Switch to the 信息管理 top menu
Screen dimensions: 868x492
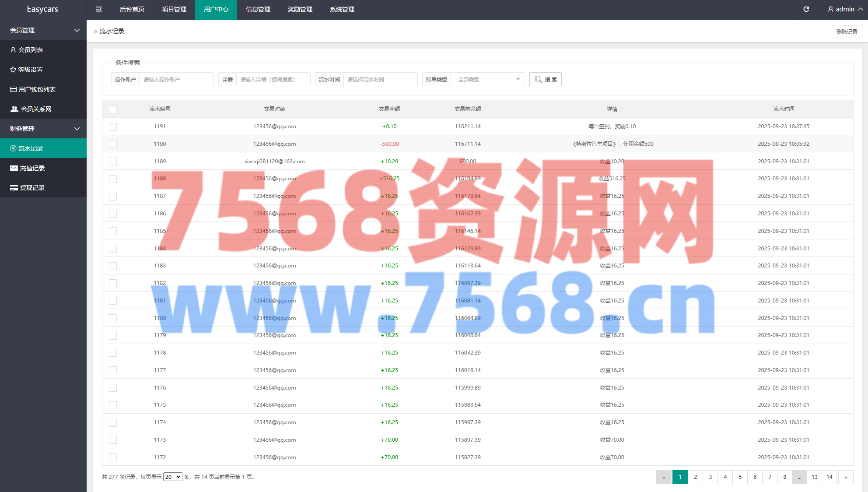(x=258, y=9)
